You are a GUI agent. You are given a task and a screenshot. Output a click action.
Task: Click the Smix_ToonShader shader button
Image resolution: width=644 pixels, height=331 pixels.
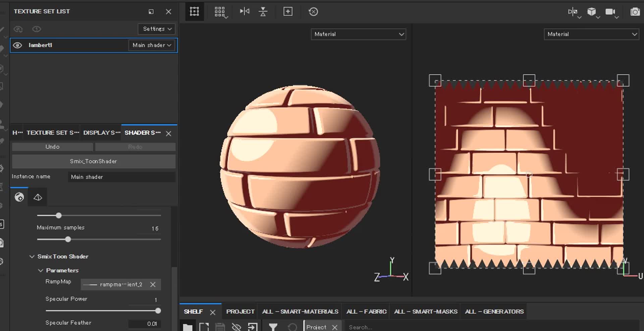coord(94,161)
